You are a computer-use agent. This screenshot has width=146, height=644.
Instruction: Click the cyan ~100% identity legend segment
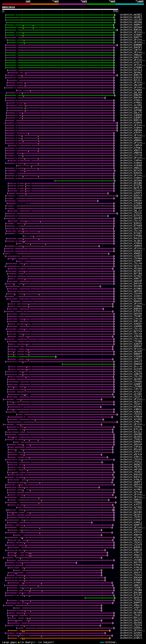[130, 4]
